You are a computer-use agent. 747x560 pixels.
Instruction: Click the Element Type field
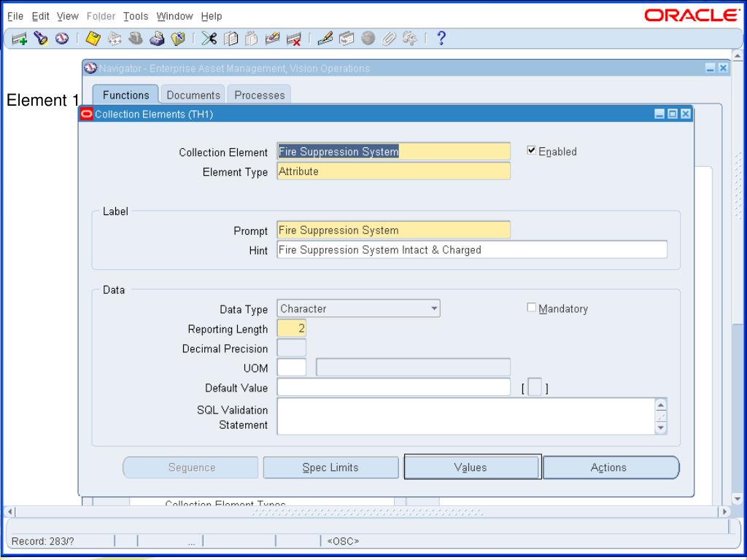point(393,171)
